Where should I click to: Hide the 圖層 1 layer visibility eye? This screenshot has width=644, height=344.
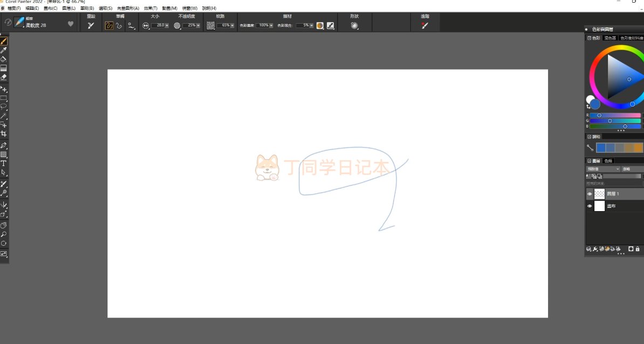pos(590,194)
